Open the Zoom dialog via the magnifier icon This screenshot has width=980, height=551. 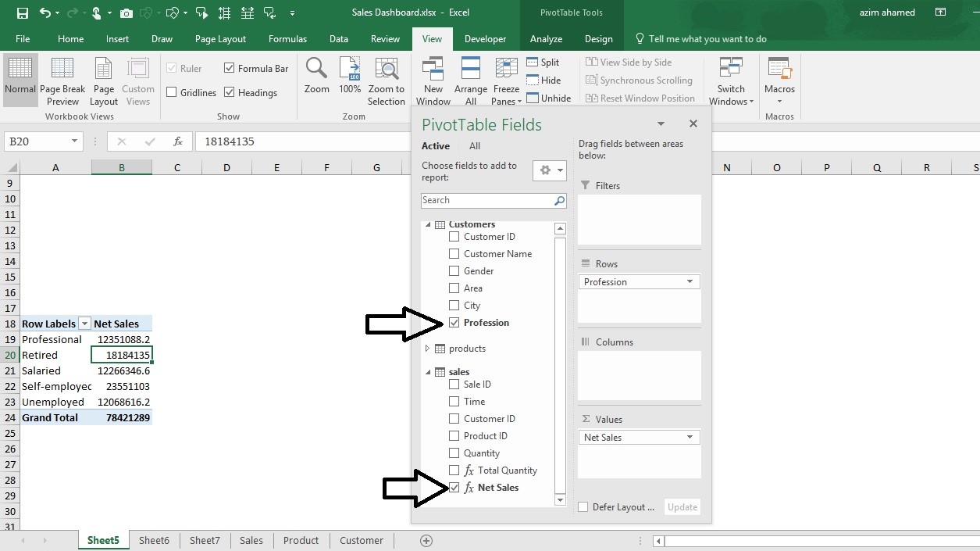pos(316,76)
